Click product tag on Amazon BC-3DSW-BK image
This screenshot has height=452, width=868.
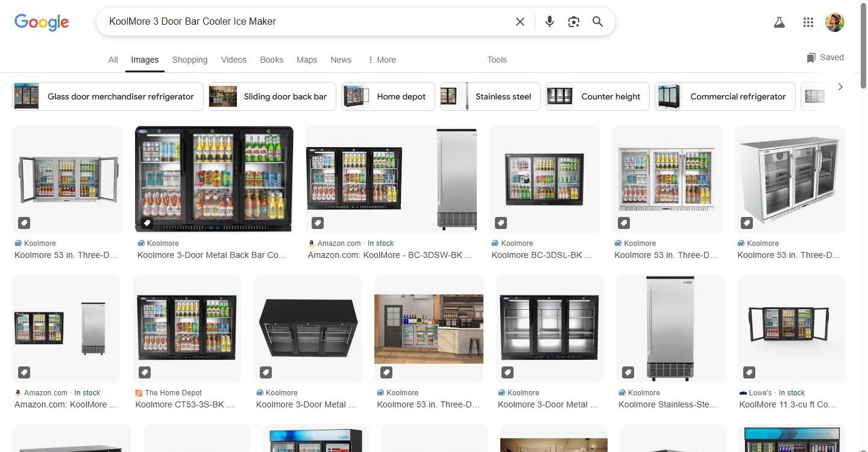[x=318, y=223]
